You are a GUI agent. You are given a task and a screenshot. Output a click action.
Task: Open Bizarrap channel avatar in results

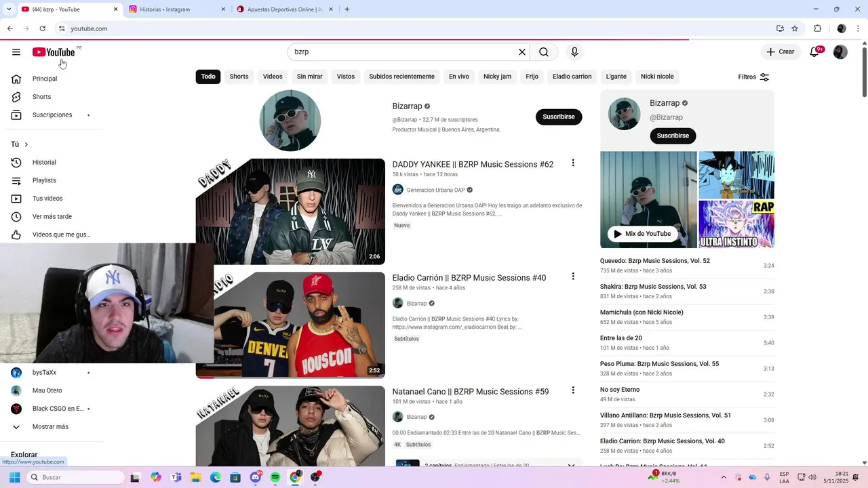click(290, 121)
